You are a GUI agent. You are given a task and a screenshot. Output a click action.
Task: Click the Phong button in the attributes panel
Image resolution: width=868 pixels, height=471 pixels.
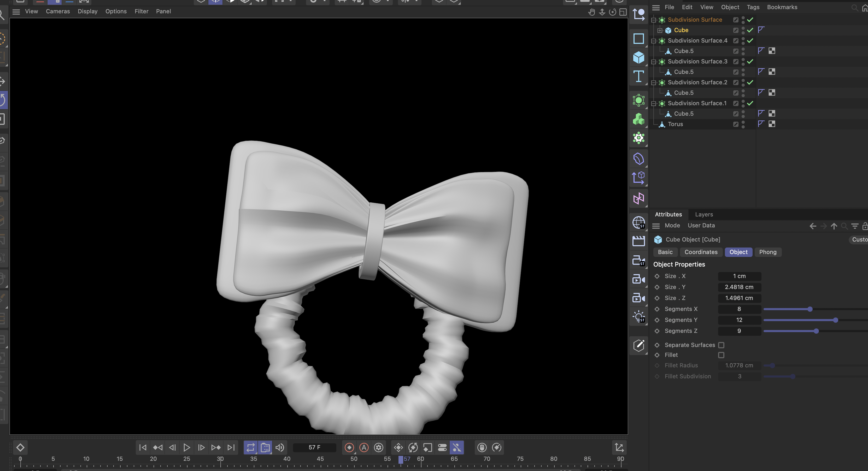click(768, 252)
